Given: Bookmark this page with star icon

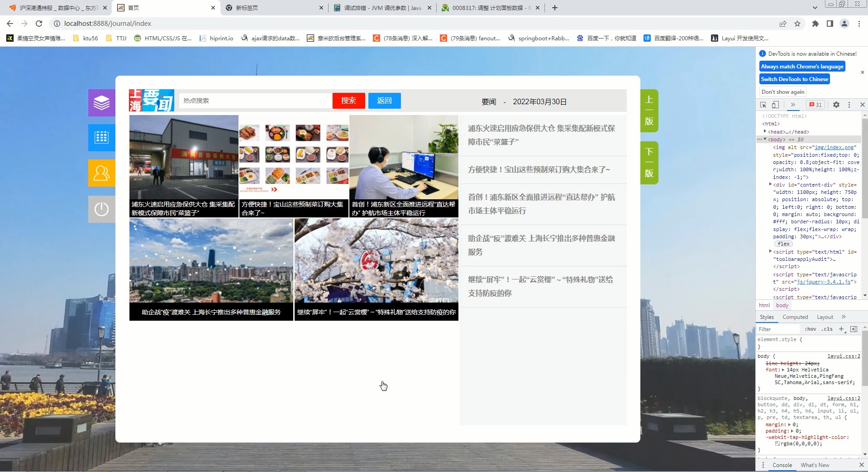Looking at the screenshot, I should pyautogui.click(x=797, y=24).
